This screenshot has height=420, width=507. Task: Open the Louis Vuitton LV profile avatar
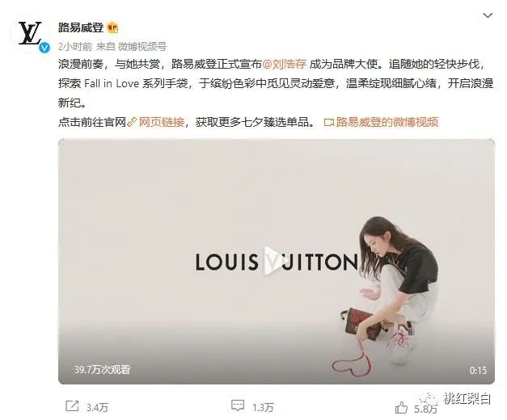coord(31,33)
